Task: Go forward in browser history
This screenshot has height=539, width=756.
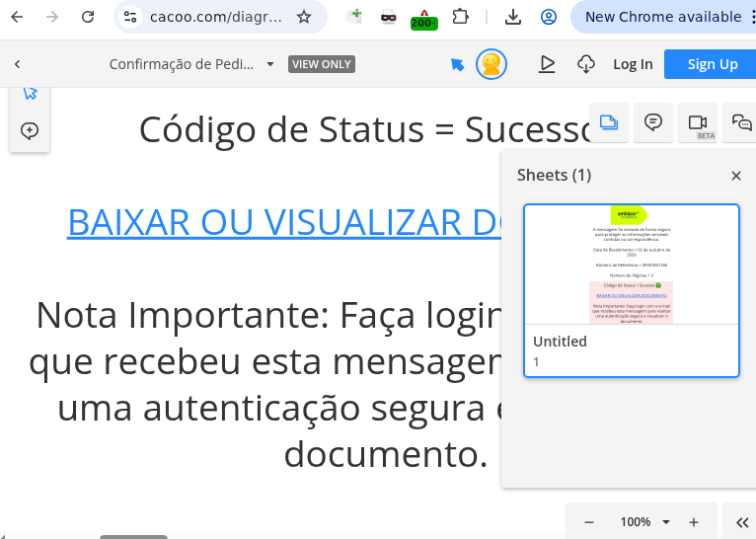Action: click(x=52, y=18)
